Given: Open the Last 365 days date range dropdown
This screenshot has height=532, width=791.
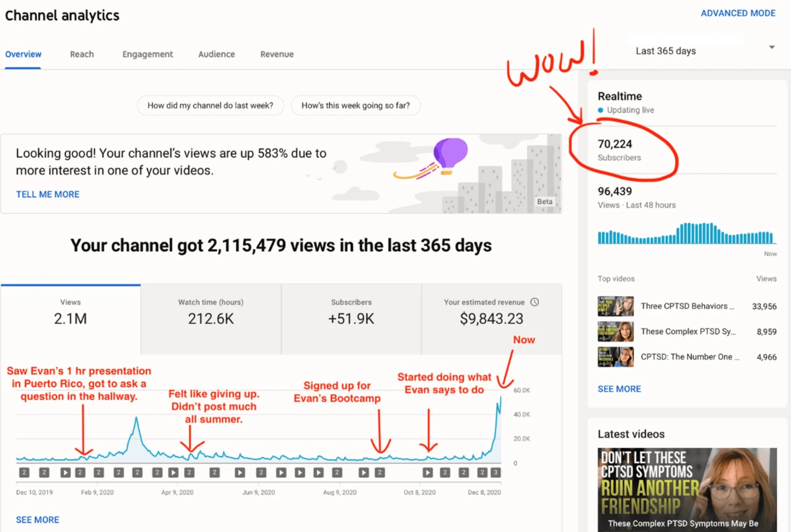Looking at the screenshot, I should pos(705,51).
